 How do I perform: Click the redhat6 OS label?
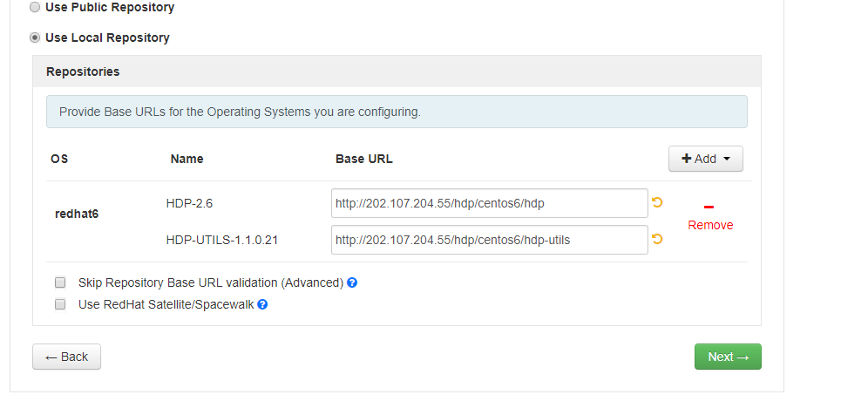coord(77,214)
